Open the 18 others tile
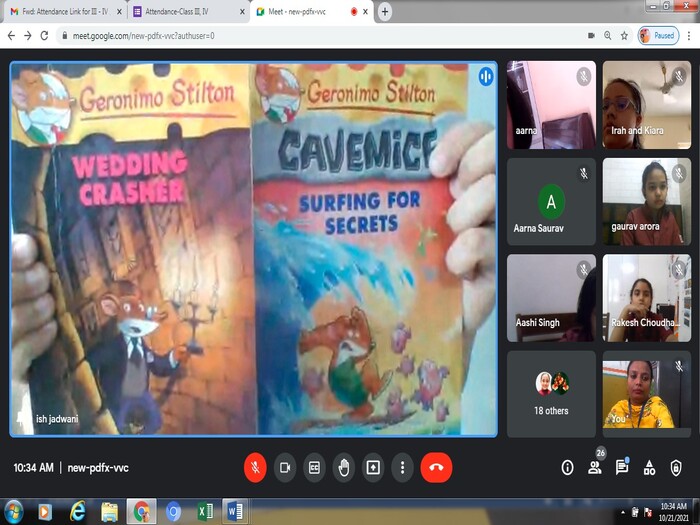 click(551, 394)
